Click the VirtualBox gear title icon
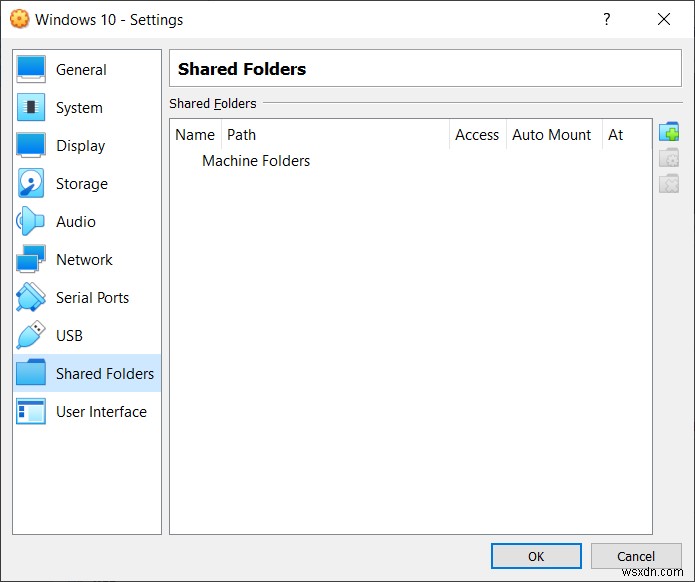This screenshot has height=582, width=695. point(20,19)
